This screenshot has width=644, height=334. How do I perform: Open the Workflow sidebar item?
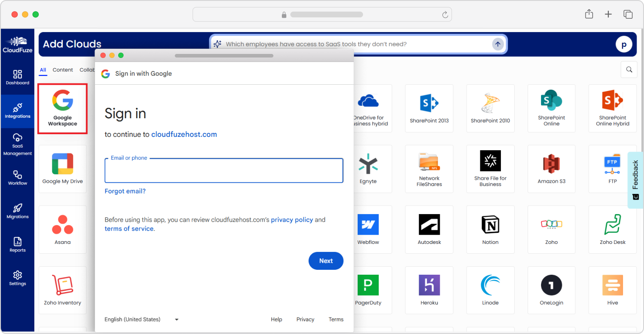[x=17, y=177]
